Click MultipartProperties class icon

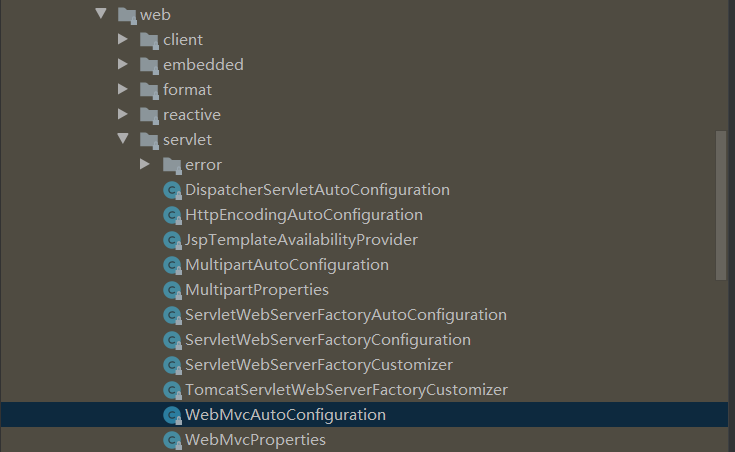(x=172, y=290)
